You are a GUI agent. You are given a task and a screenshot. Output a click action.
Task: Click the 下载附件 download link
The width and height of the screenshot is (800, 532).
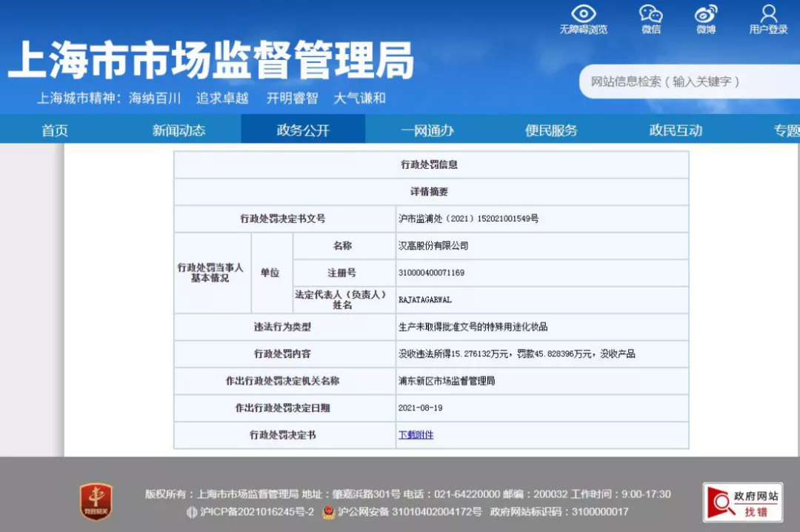click(x=416, y=435)
